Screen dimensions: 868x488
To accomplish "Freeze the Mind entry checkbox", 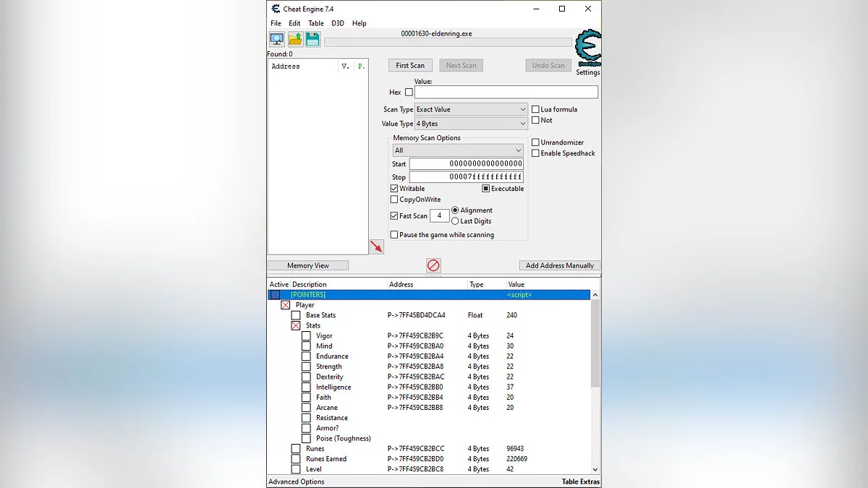I will coord(306,346).
